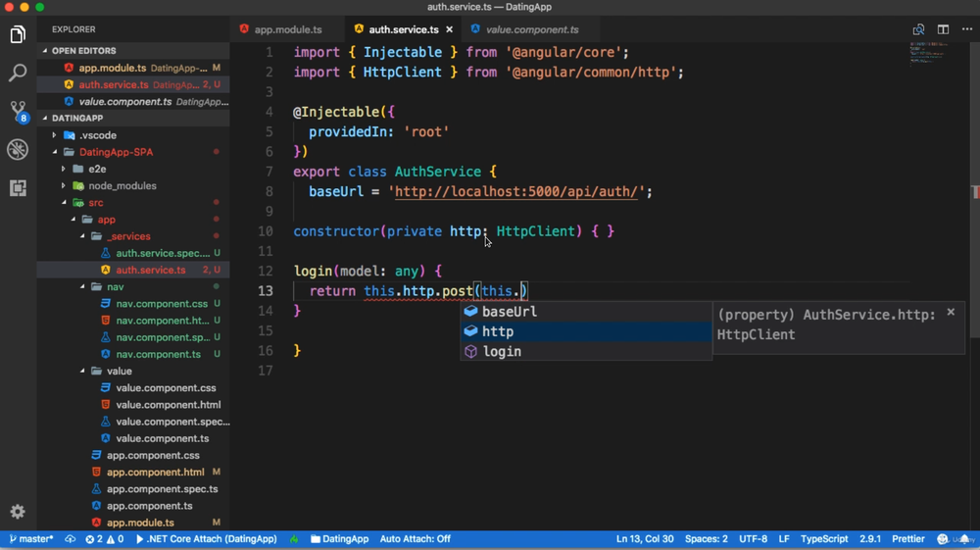The image size is (980, 550).
Task: Expand the e2e folder
Action: [133, 169]
